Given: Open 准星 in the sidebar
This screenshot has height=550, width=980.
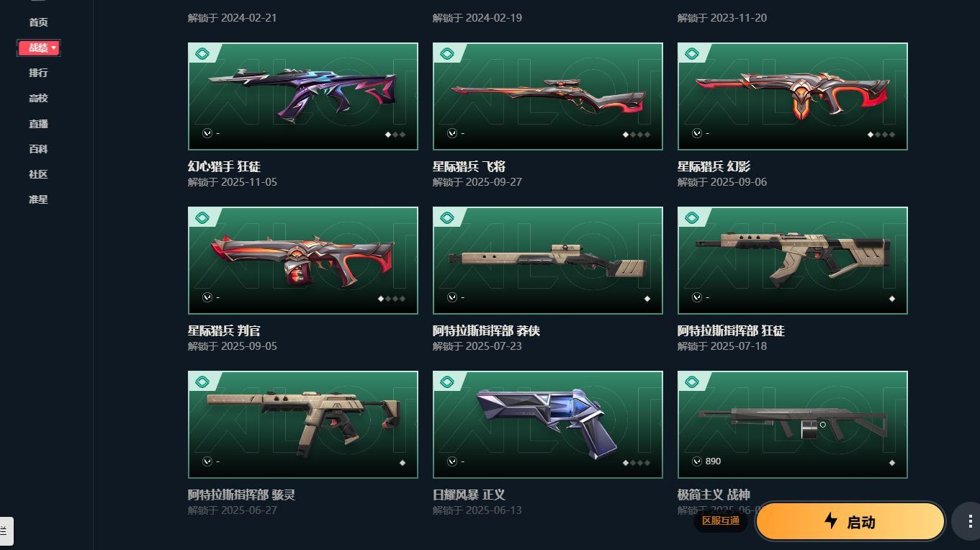Looking at the screenshot, I should coord(38,199).
